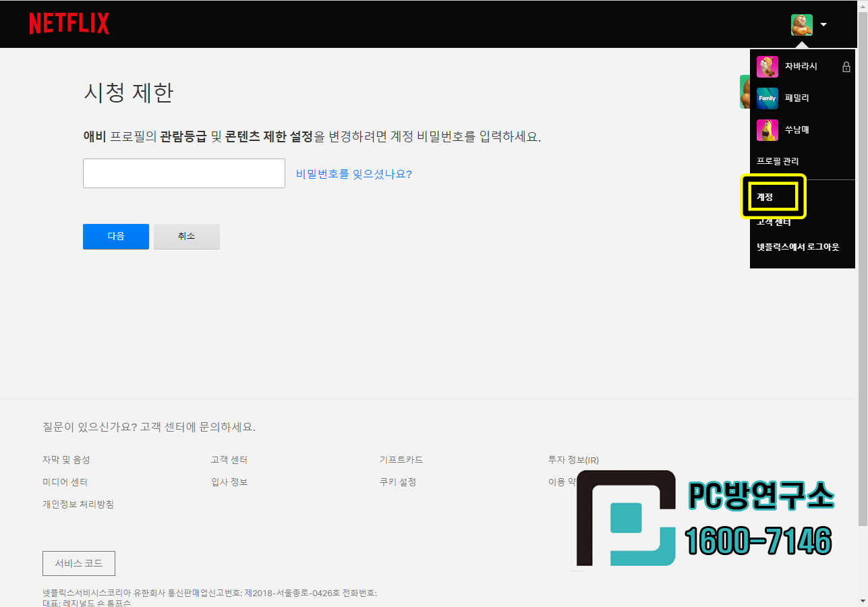Open footer 자막 및 음성 link
Viewport: 868px width, 607px height.
tap(66, 460)
